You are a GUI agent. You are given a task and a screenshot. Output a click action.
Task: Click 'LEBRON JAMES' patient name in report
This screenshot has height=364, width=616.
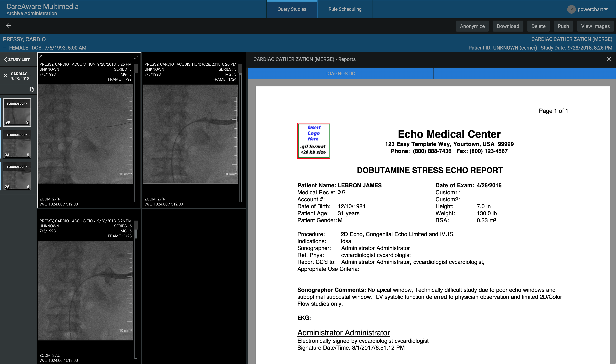tap(359, 185)
